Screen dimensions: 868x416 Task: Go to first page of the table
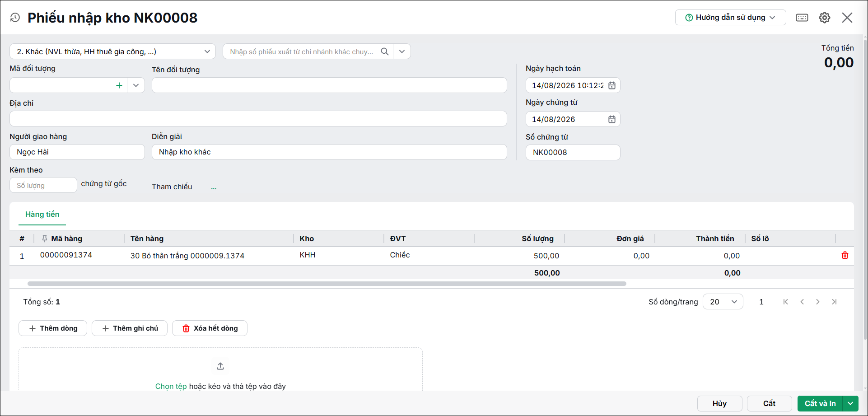[x=786, y=302]
